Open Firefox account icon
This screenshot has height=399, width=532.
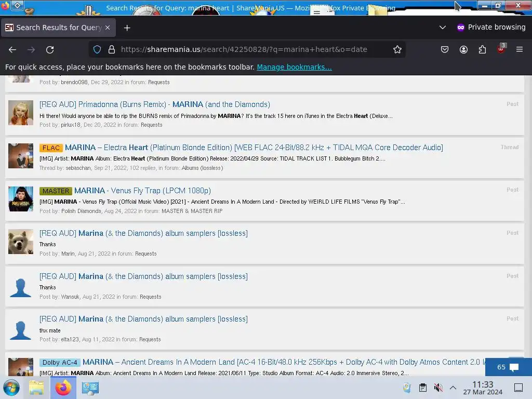pos(463,49)
